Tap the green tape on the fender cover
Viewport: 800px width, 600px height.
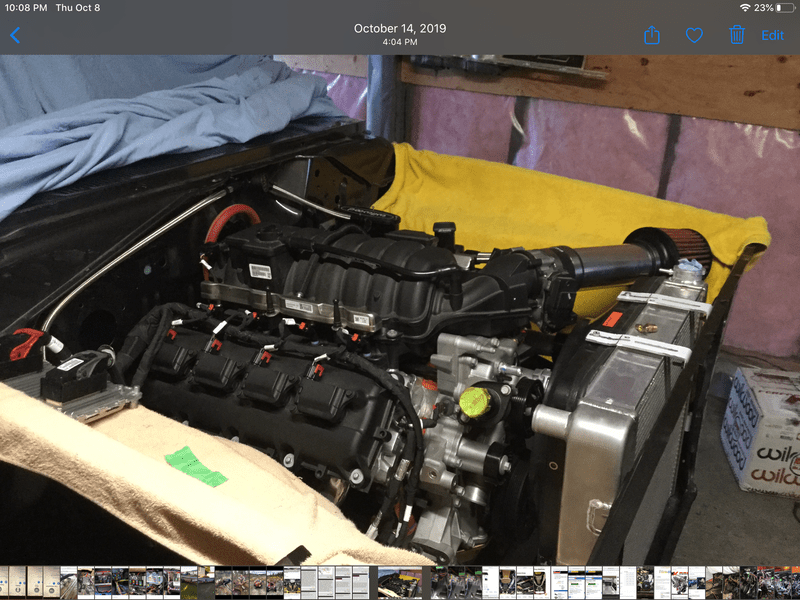(195, 466)
